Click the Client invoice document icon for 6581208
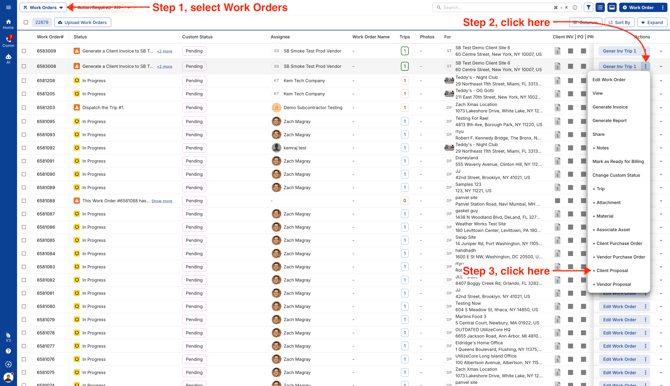Viewport: 670px width, 386px height. pos(557,80)
